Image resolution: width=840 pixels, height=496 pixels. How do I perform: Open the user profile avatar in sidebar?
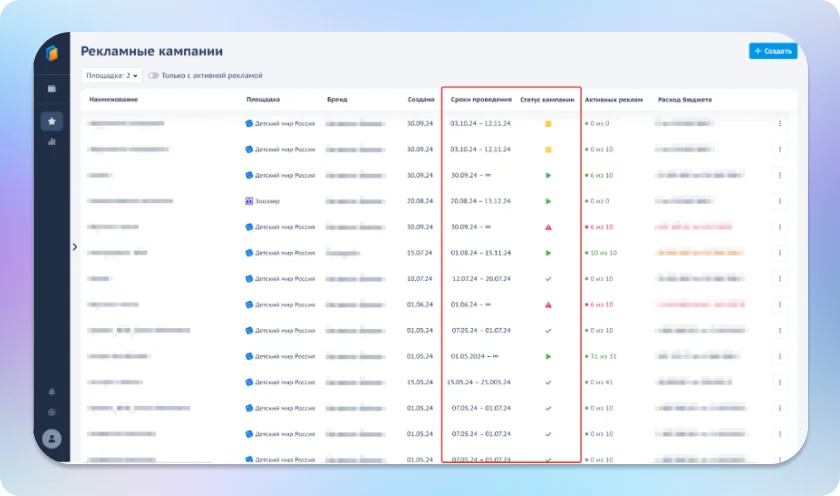[x=52, y=438]
